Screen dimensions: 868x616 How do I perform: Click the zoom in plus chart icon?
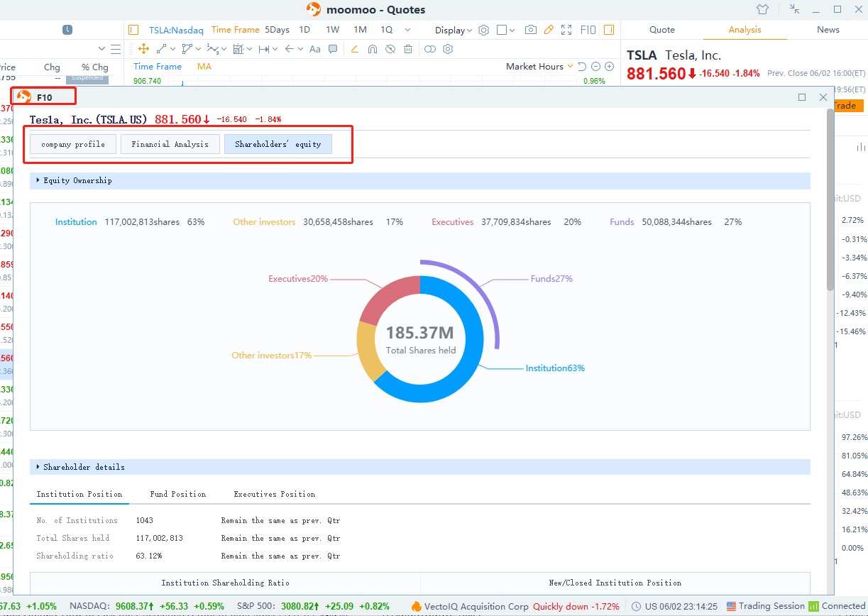[x=609, y=67]
